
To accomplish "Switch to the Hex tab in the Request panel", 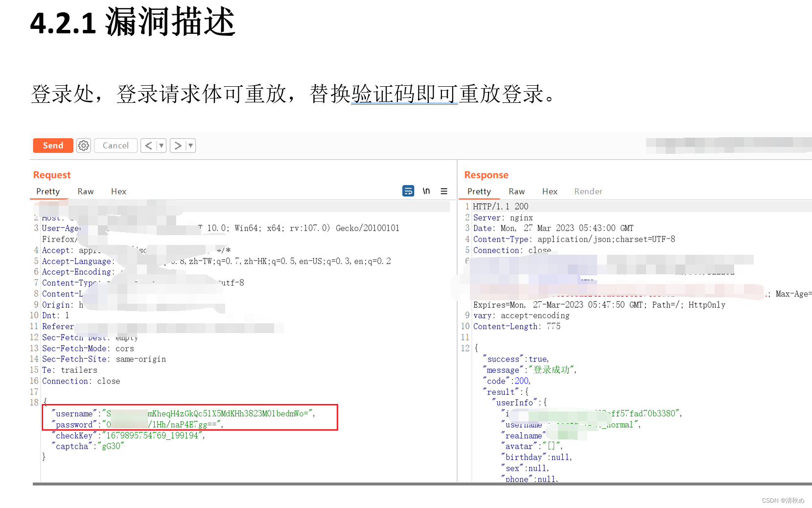I will (x=118, y=191).
